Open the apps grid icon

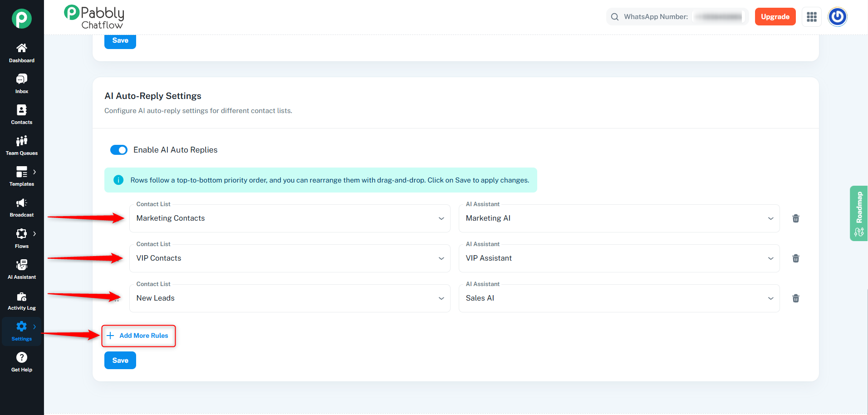(x=812, y=17)
